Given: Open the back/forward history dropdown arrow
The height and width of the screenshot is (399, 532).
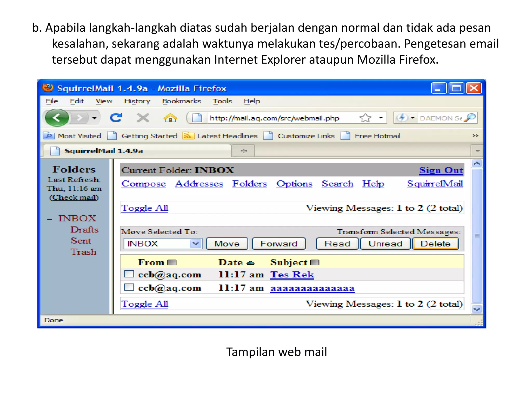Looking at the screenshot, I should click(95, 118).
